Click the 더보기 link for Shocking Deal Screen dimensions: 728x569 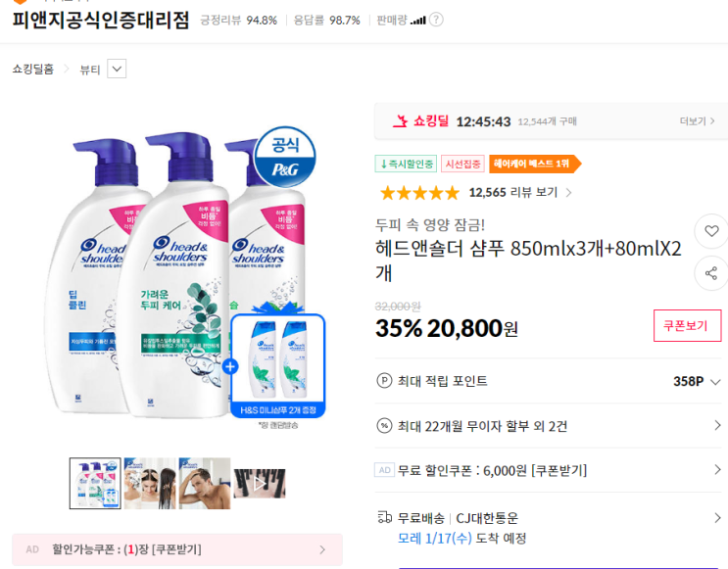(696, 121)
